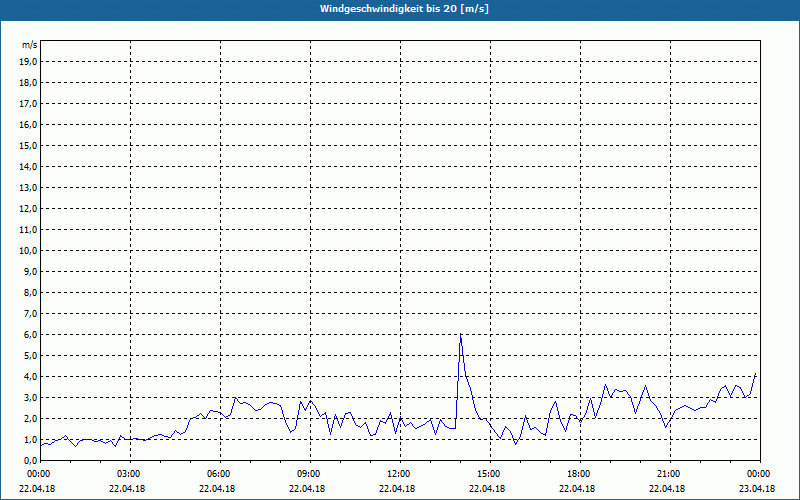The image size is (800, 500).
Task: Select the '9,0' y-axis label
Action: click(x=30, y=271)
